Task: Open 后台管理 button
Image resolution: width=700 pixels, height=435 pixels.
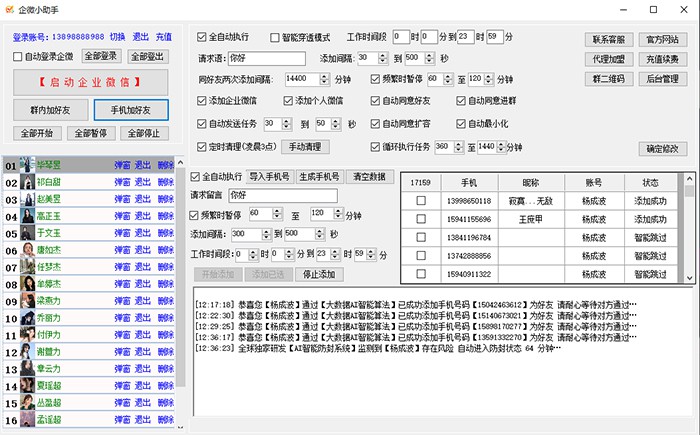Action: pos(662,79)
